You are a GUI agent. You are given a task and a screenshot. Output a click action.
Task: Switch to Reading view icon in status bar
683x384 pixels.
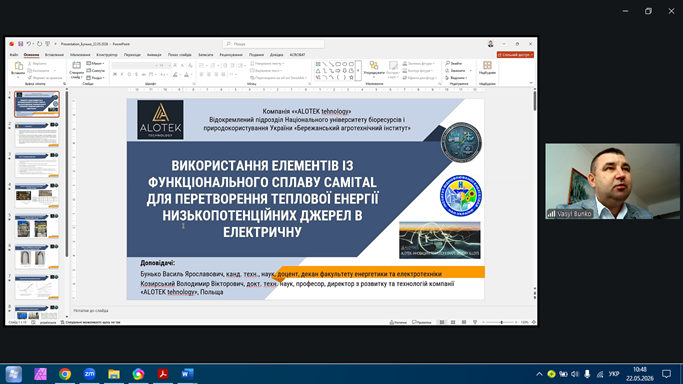click(x=464, y=322)
